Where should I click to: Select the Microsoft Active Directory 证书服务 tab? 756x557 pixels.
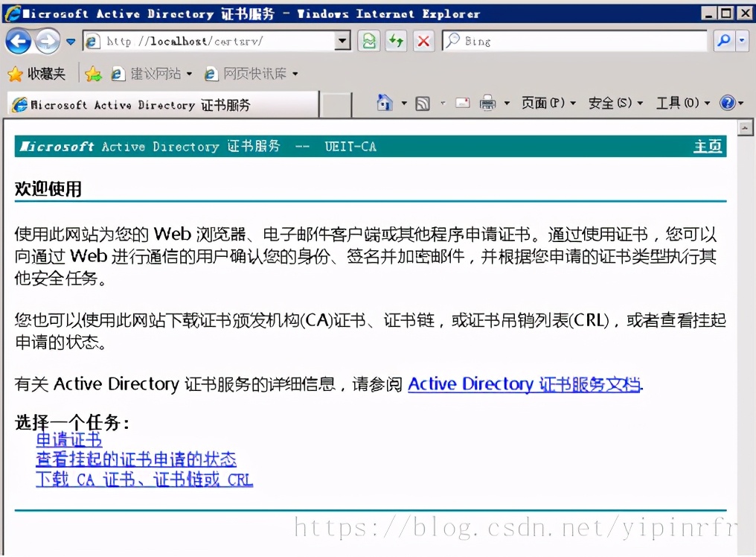163,105
